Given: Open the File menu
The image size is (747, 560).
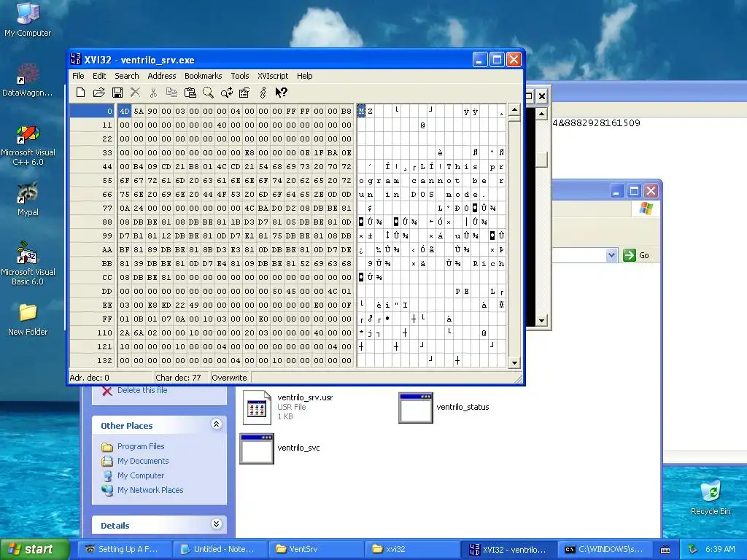Looking at the screenshot, I should coord(78,76).
